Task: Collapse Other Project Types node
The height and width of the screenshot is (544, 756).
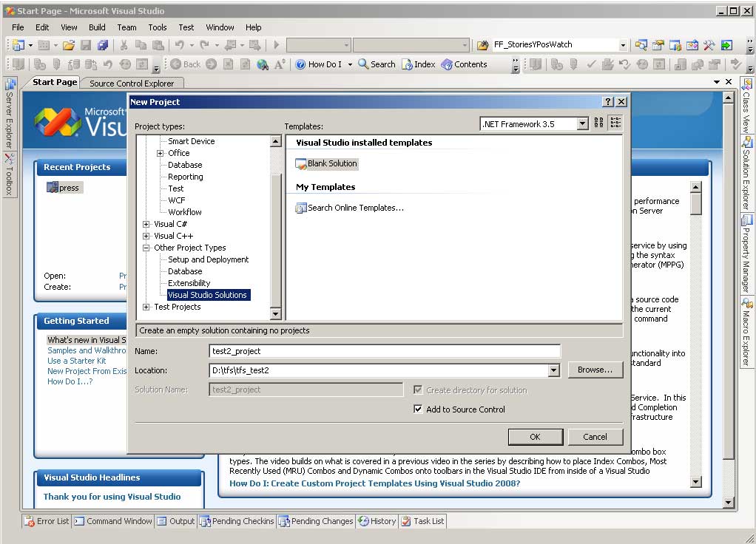Action: [146, 248]
